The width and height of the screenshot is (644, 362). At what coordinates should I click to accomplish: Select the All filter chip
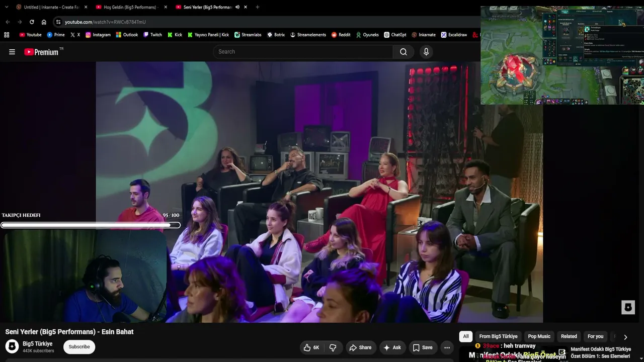(466, 336)
